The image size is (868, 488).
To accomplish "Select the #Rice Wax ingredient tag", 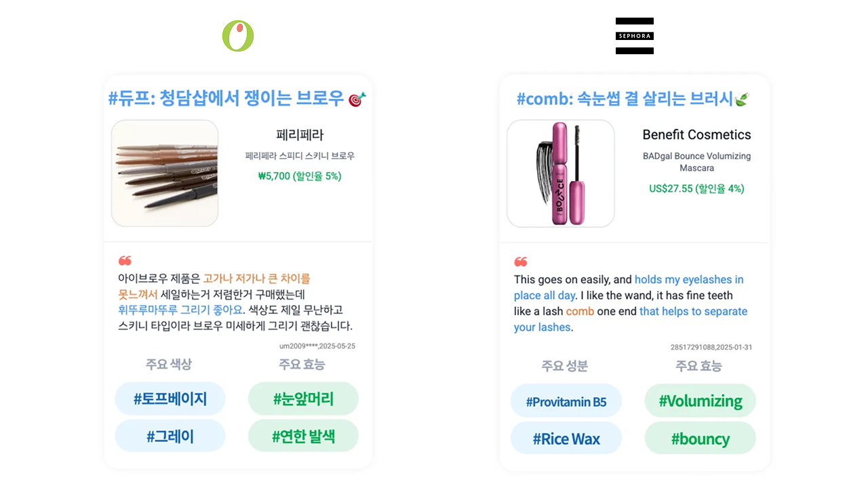I will [x=566, y=439].
